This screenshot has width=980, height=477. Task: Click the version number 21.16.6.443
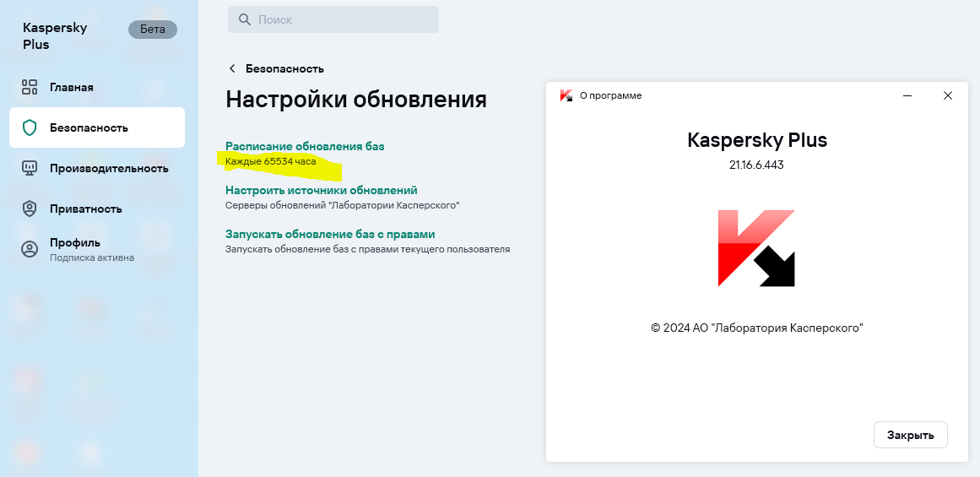[x=756, y=165]
